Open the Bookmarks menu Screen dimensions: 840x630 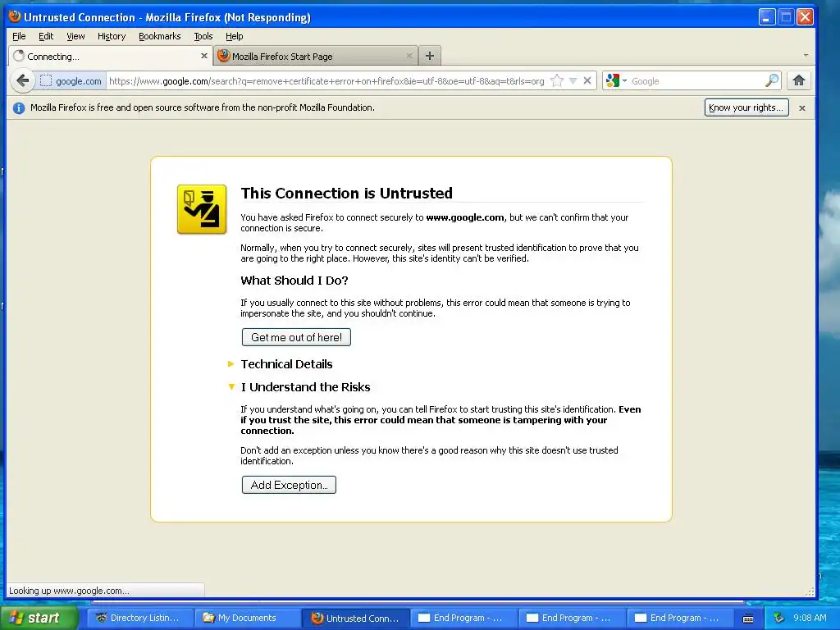160,36
